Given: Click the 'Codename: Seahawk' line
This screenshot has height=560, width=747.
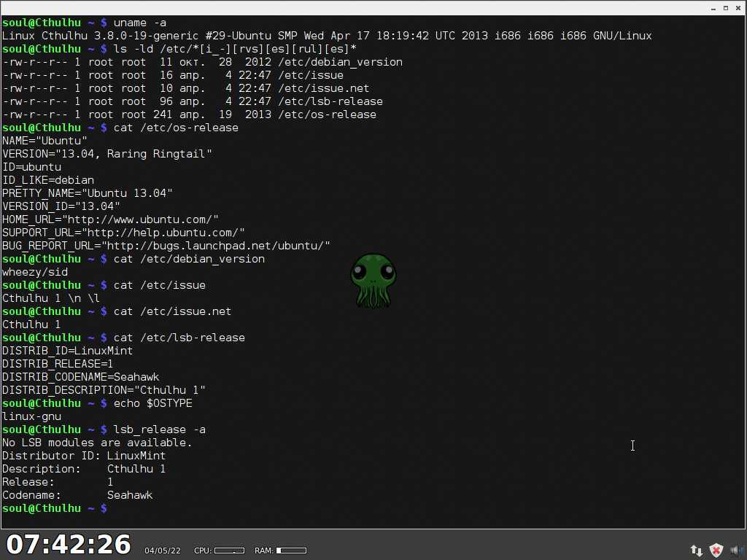Looking at the screenshot, I should pos(77,495).
